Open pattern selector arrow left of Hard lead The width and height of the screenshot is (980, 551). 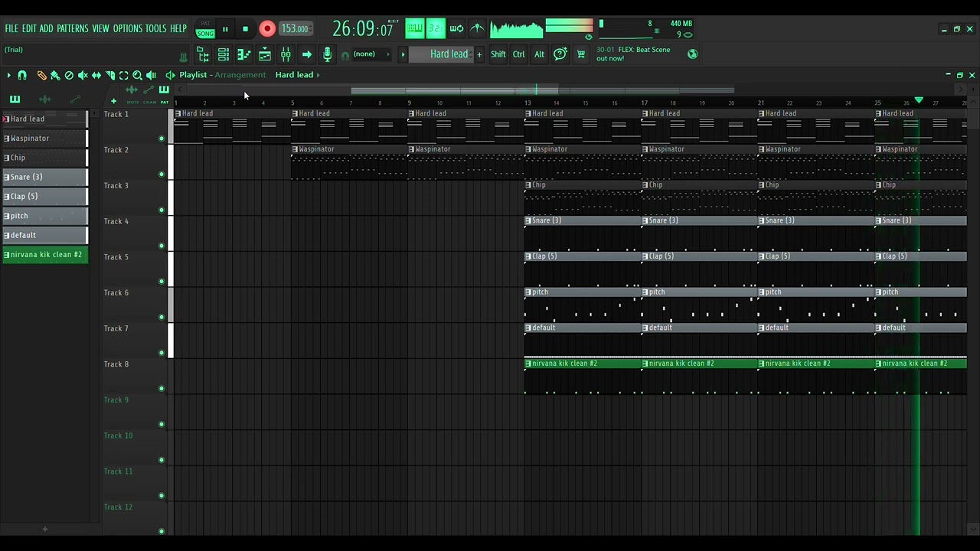pyautogui.click(x=403, y=54)
